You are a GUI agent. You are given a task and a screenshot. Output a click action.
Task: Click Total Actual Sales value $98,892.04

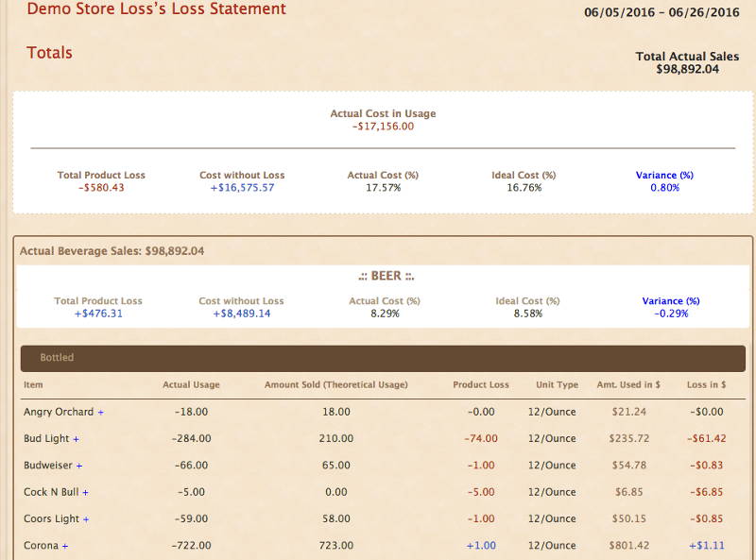687,69
